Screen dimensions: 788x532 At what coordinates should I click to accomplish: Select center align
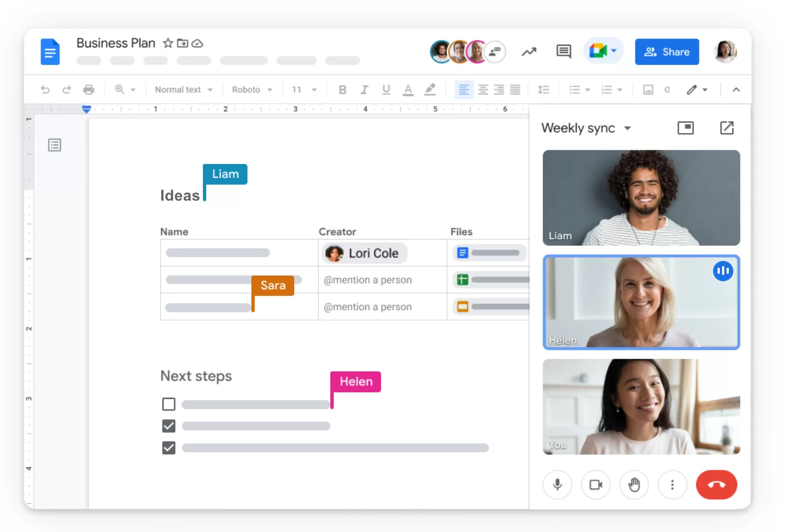[x=483, y=90]
